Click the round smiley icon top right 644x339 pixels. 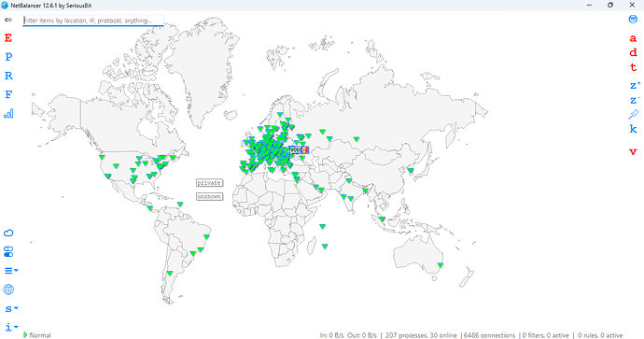(x=633, y=20)
